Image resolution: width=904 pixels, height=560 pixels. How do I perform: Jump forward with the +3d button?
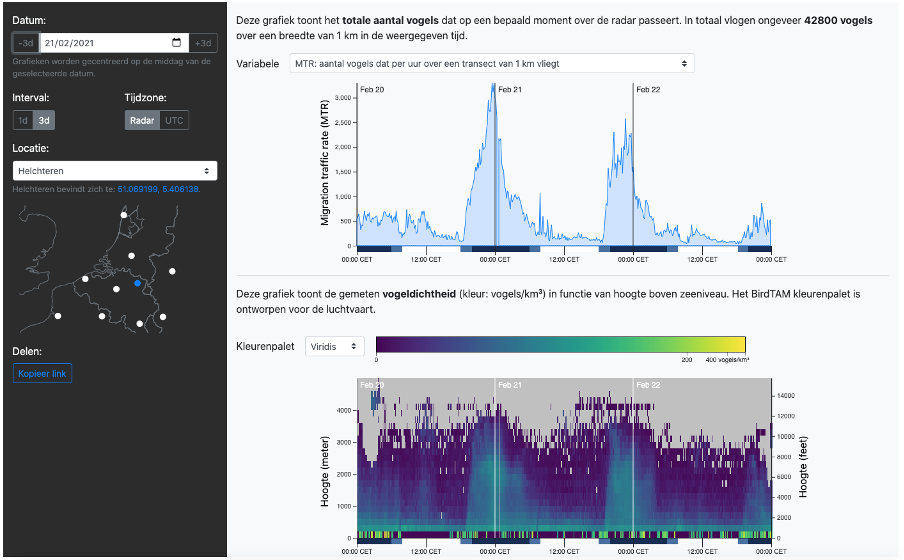pyautogui.click(x=203, y=43)
